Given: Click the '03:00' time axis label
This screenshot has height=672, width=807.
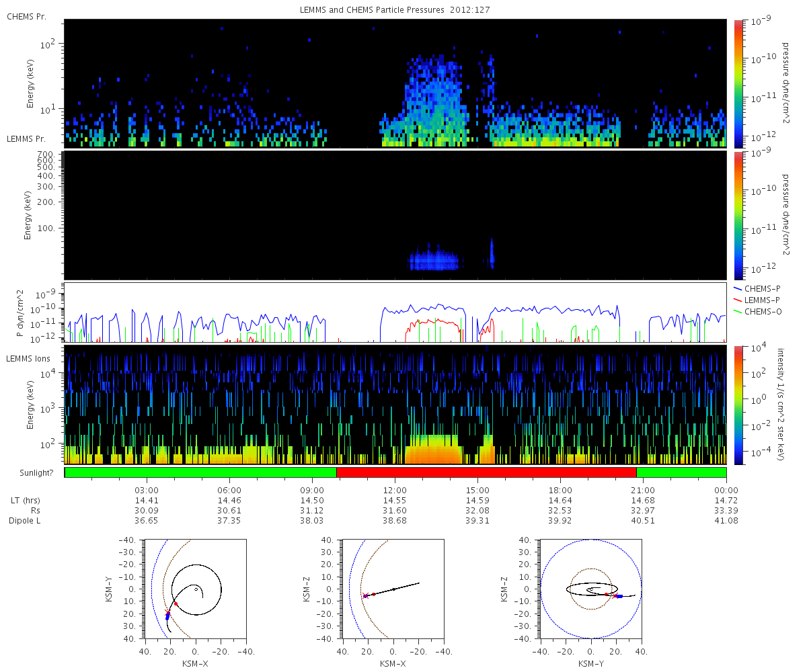Looking at the screenshot, I should 147,490.
